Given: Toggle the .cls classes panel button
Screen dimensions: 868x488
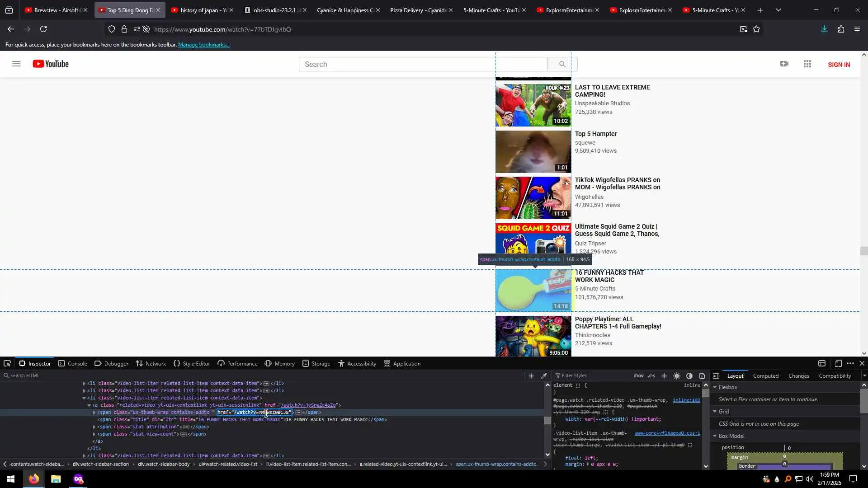Looking at the screenshot, I should pyautogui.click(x=651, y=376).
